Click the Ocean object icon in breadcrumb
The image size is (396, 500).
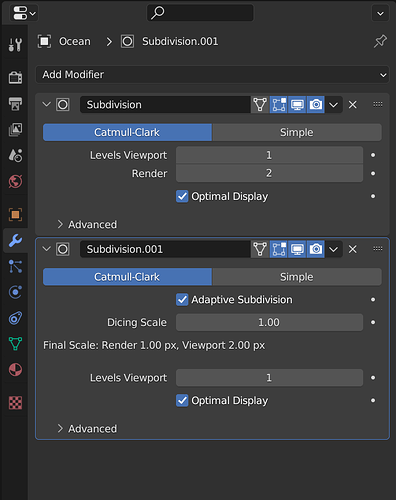pos(44,42)
